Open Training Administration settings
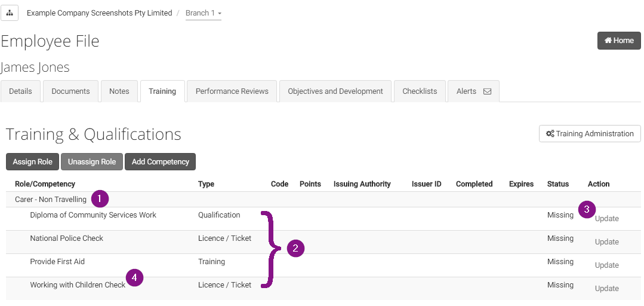 click(589, 134)
